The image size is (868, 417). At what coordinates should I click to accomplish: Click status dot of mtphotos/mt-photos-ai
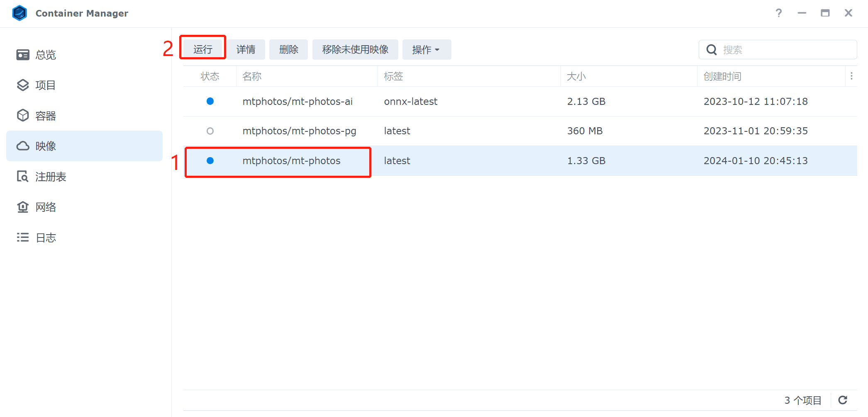210,101
